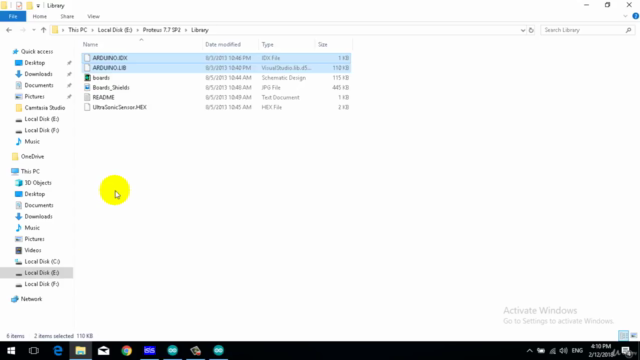Show hidden system tray icons

(x=529, y=351)
